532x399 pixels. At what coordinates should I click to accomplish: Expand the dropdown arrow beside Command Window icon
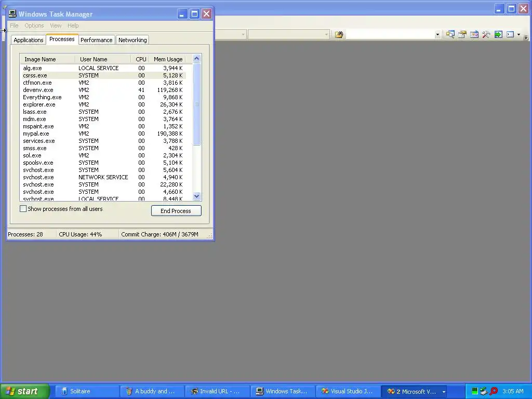519,34
